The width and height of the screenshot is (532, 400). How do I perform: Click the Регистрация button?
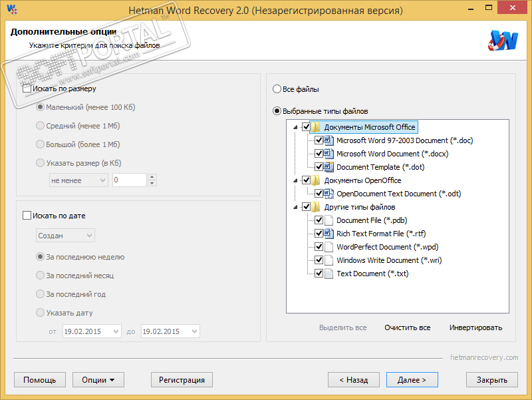pos(182,379)
